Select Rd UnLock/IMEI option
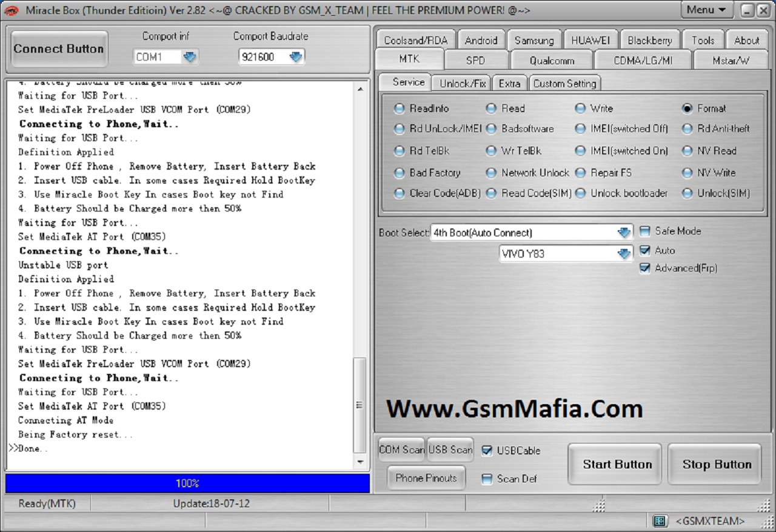 click(x=437, y=128)
